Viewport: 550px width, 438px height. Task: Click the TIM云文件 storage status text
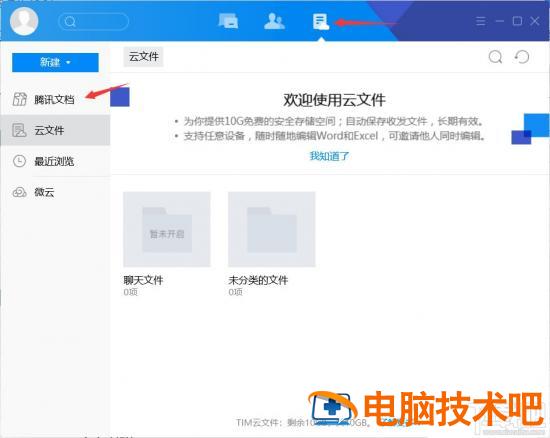click(x=302, y=422)
